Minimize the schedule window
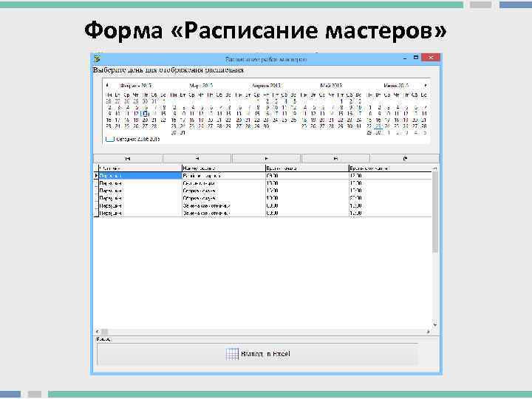This screenshot has height=399, width=532. click(x=405, y=58)
